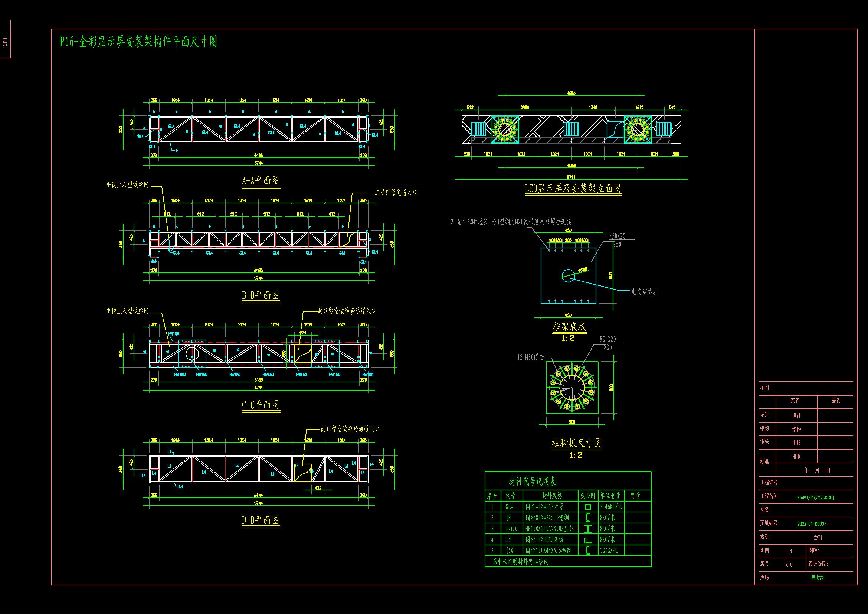Click the '二层维修通道入口' annotation
The image size is (868, 614).
pos(396,192)
